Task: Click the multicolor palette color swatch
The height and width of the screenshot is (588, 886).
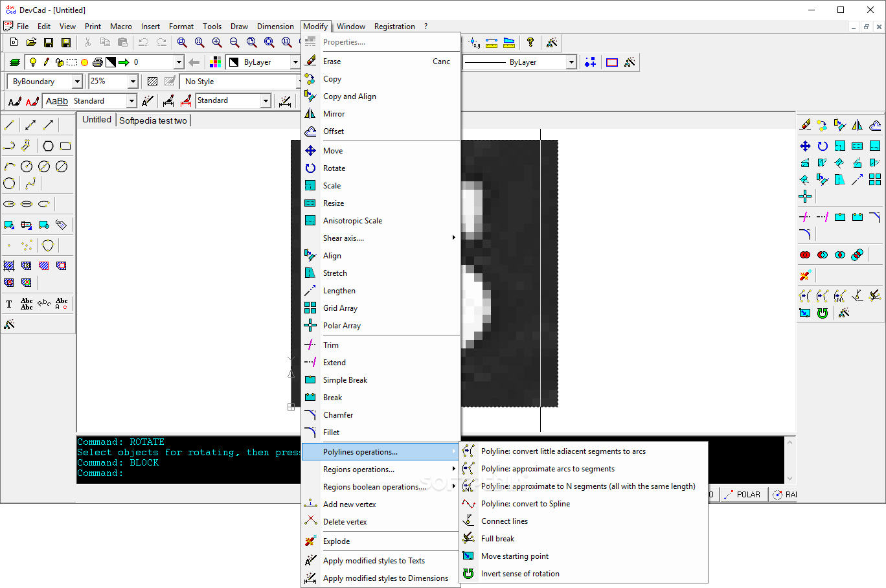Action: (216, 62)
